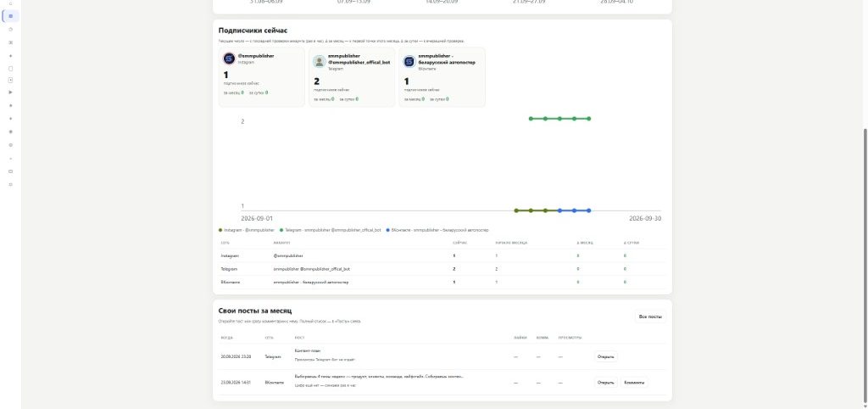Click the chart date label '2026-09-30'

point(645,218)
